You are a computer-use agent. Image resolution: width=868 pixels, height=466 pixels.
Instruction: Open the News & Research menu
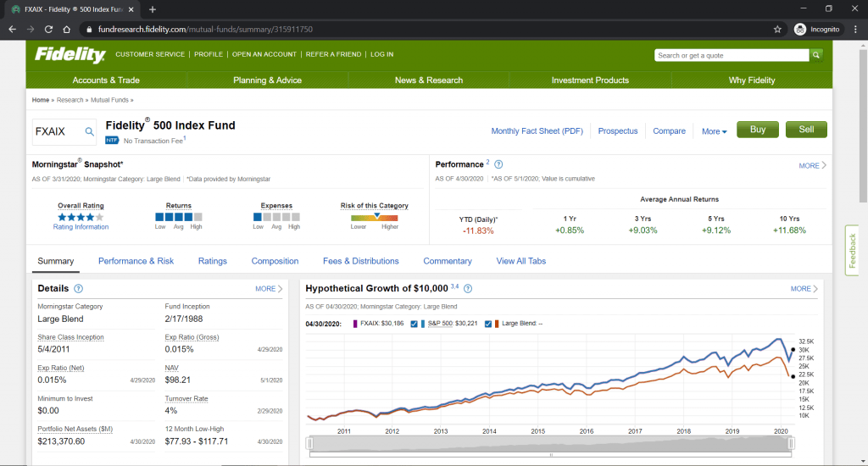coord(428,80)
